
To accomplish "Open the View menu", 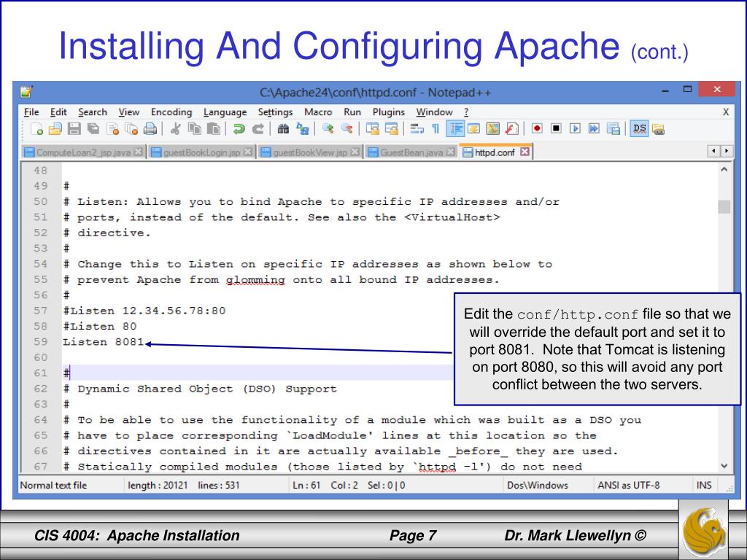I will [x=128, y=112].
